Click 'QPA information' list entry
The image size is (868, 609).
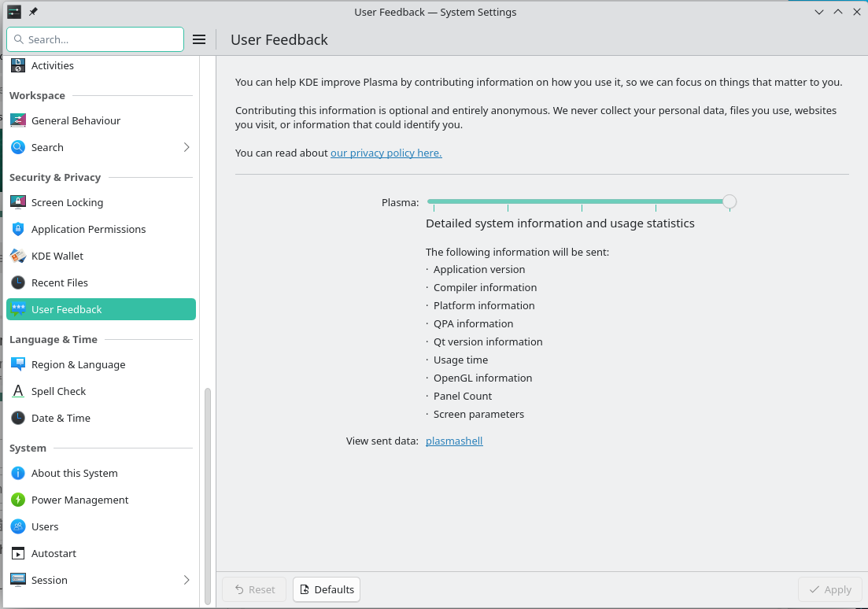473,323
